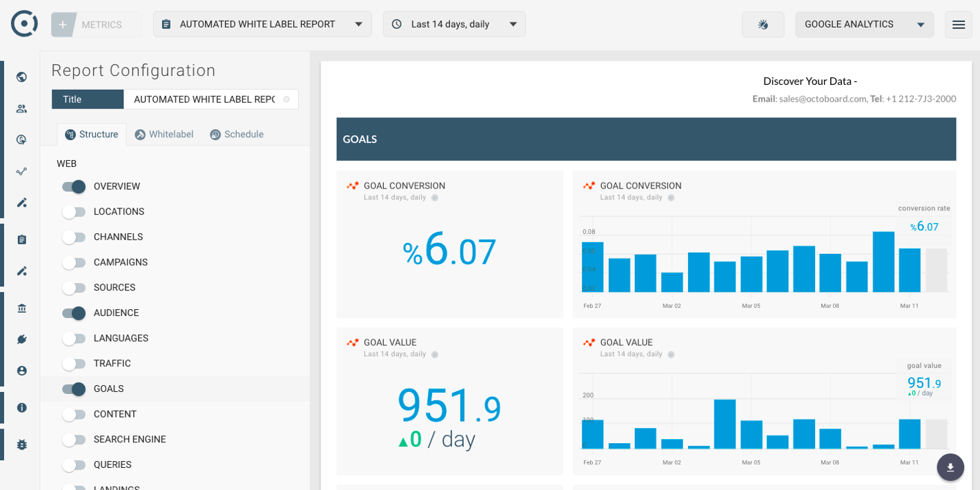Open the Last 14 days, daily dropdown
The image size is (980, 490).
point(454,24)
